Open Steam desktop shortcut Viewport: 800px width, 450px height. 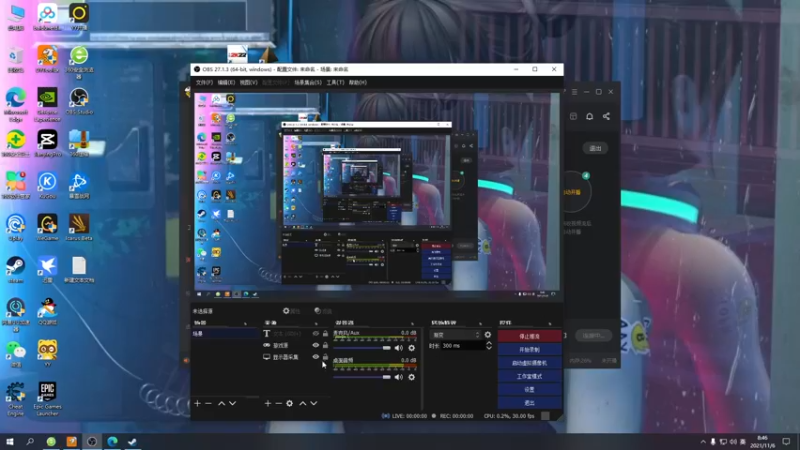coord(16,269)
